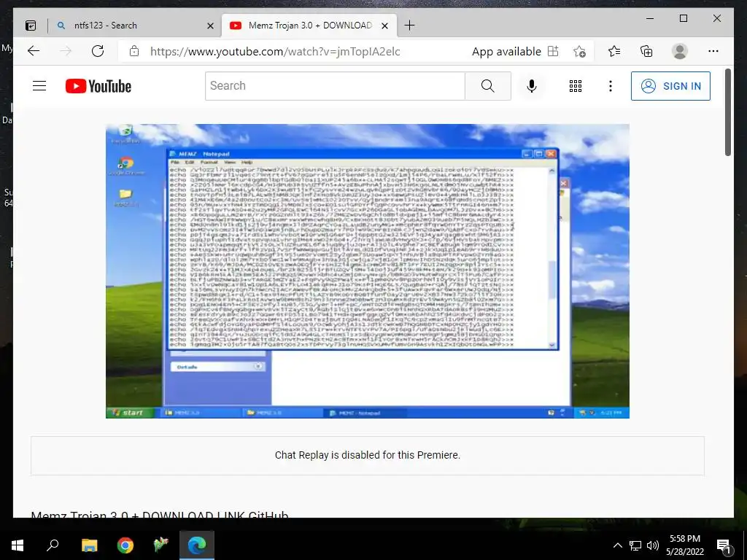Submit search with magnifier button
This screenshot has height=560, width=747.
[x=488, y=86]
